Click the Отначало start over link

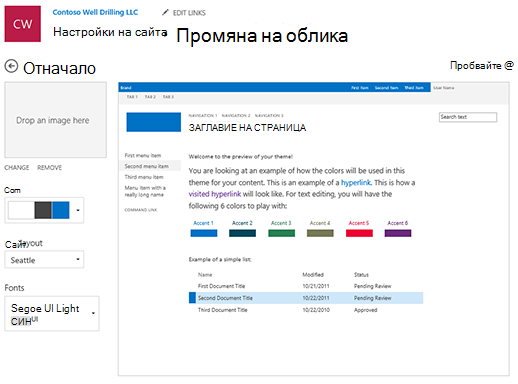click(x=59, y=68)
